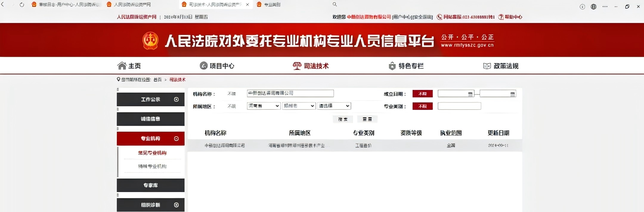
Task: Open the province dropdown under 所属地区
Action: (x=264, y=106)
